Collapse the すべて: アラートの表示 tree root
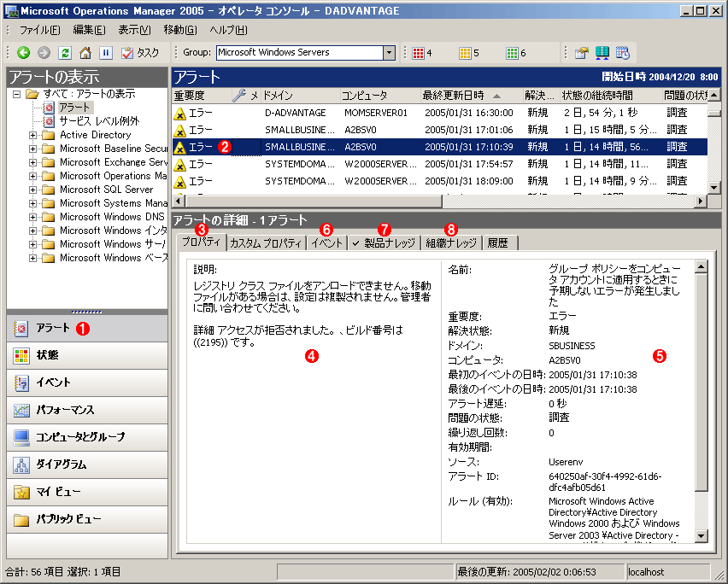The height and width of the screenshot is (584, 728). 17,94
